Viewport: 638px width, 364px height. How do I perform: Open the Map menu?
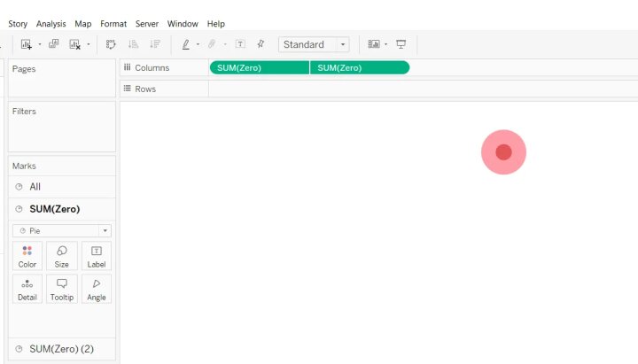point(83,24)
